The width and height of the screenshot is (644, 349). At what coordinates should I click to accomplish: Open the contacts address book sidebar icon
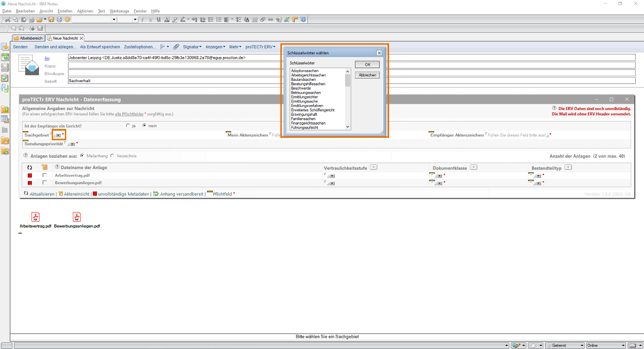coord(5,68)
